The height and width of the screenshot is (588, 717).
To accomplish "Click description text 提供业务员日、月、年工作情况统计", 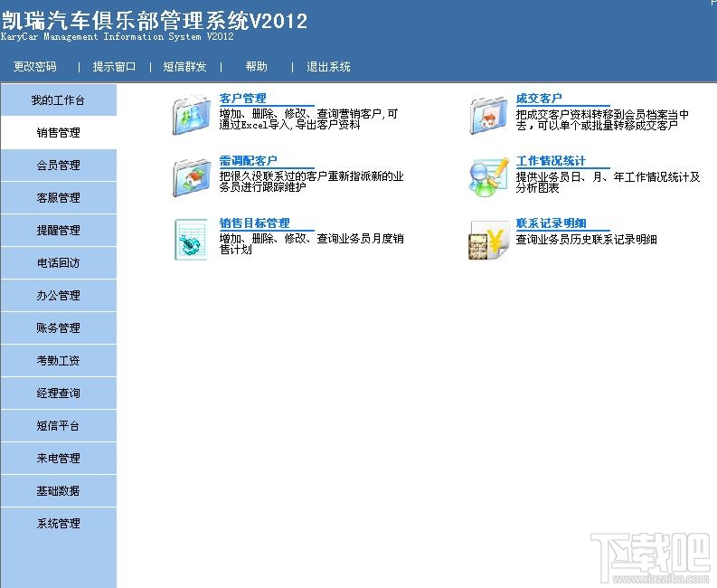I will pyautogui.click(x=608, y=182).
